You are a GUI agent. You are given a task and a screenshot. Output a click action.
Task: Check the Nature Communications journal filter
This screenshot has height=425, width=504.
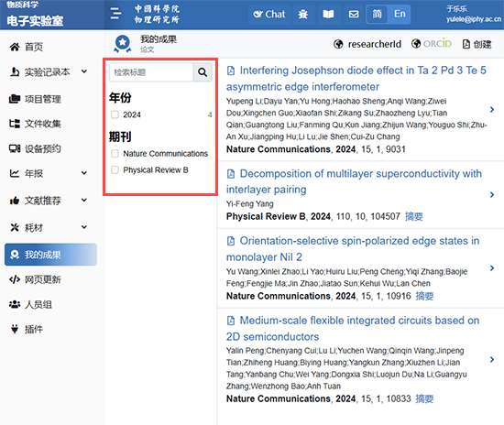(115, 154)
